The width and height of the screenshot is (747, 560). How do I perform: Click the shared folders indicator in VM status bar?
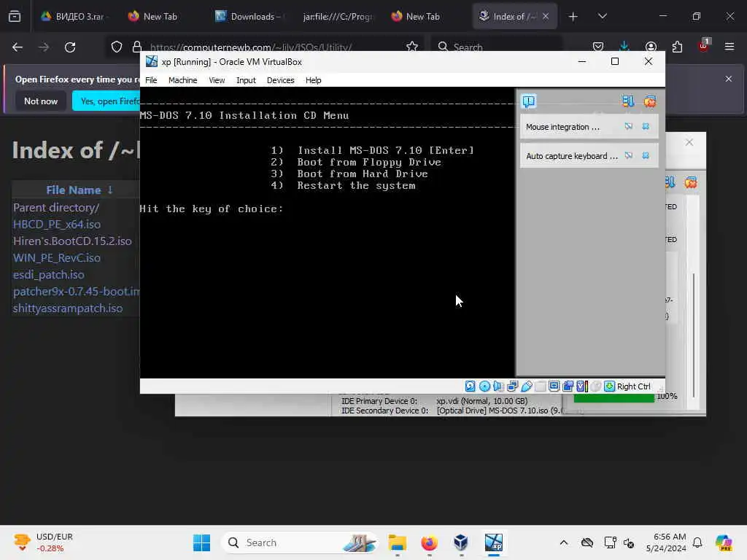[541, 386]
